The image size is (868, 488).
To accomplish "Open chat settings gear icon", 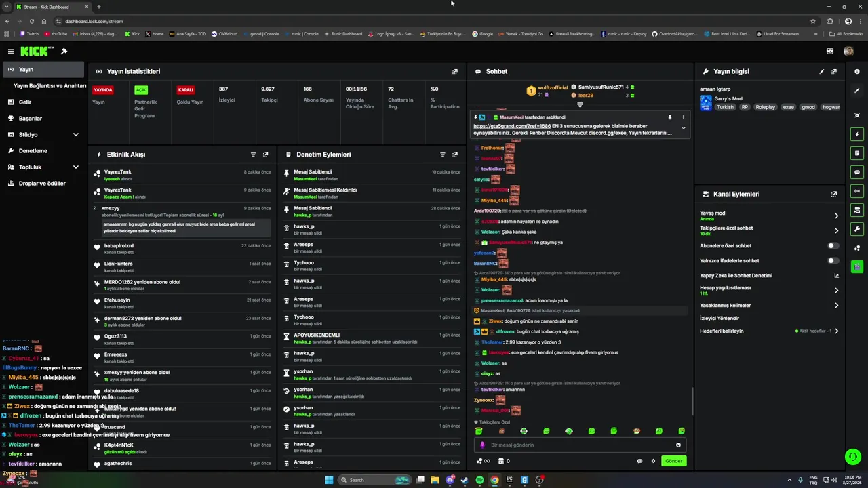I will (654, 461).
